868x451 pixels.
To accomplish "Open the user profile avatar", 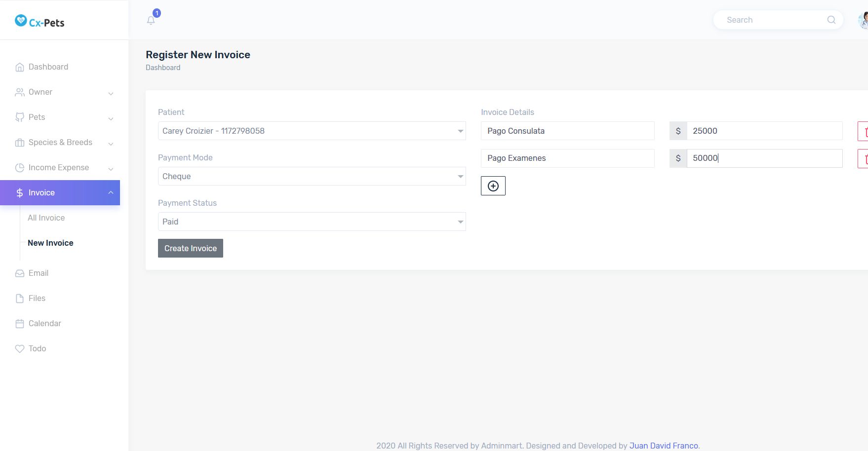I will click(x=864, y=20).
